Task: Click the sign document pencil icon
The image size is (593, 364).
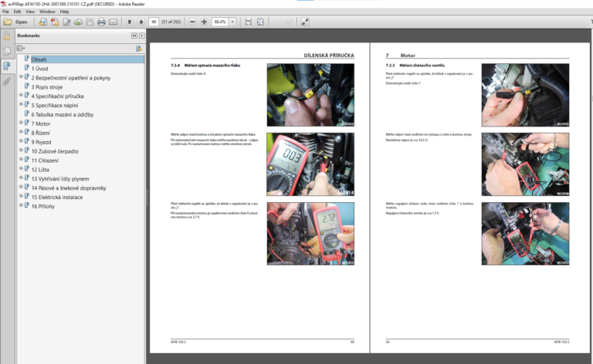Action: coord(66,22)
